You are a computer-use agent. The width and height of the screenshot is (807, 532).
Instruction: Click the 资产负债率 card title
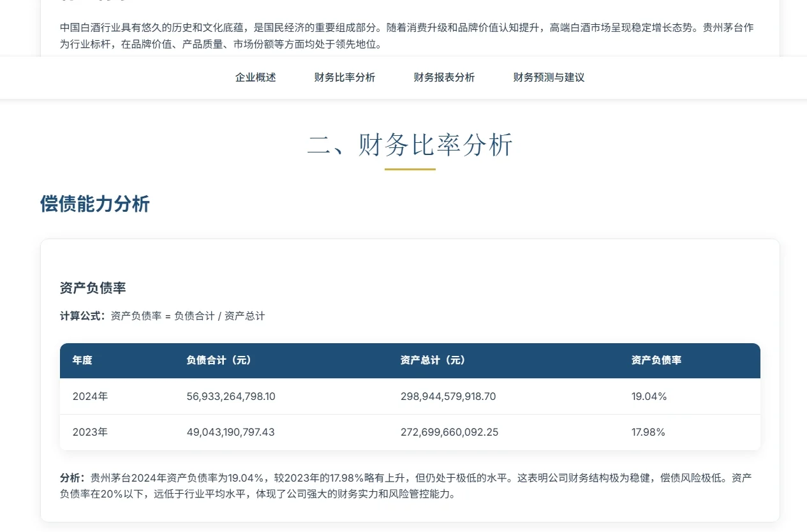click(93, 288)
